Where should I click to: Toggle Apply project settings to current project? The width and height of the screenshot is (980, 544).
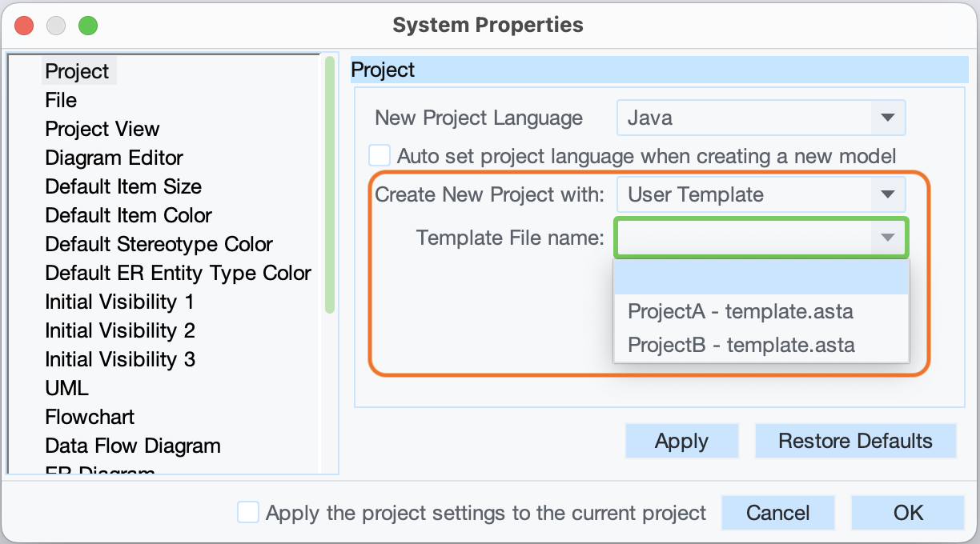[248, 513]
